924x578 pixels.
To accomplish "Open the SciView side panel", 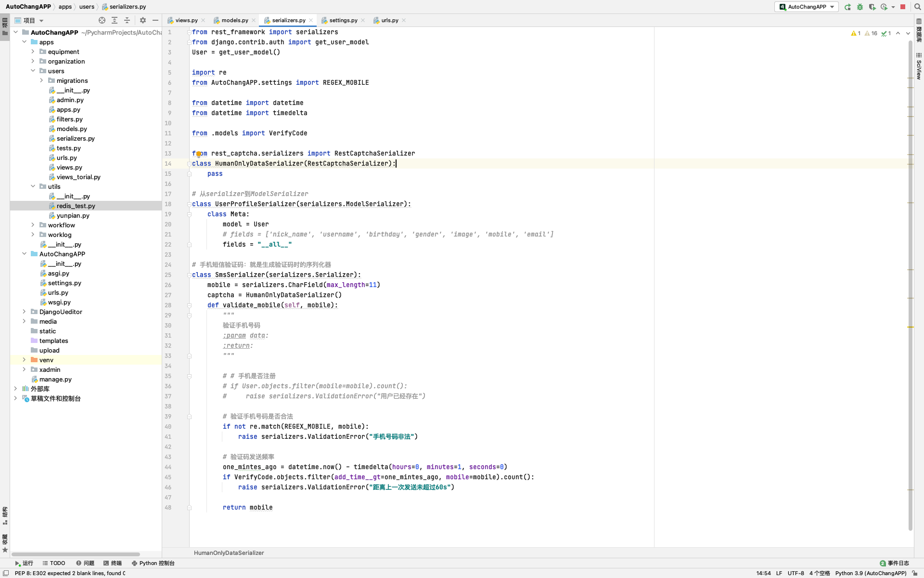I will pyautogui.click(x=919, y=66).
